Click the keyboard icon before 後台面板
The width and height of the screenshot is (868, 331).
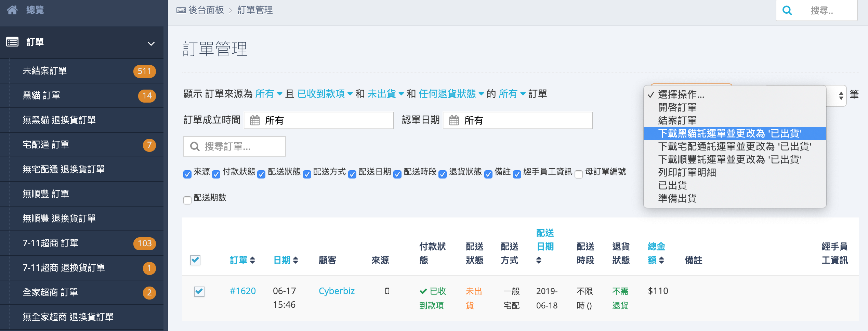click(181, 10)
